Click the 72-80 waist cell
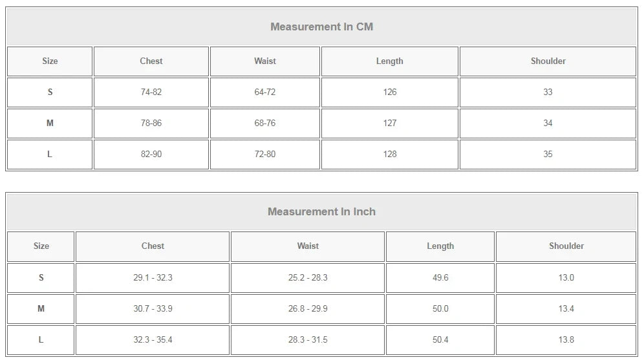This screenshot has height=364, width=644. click(x=265, y=155)
